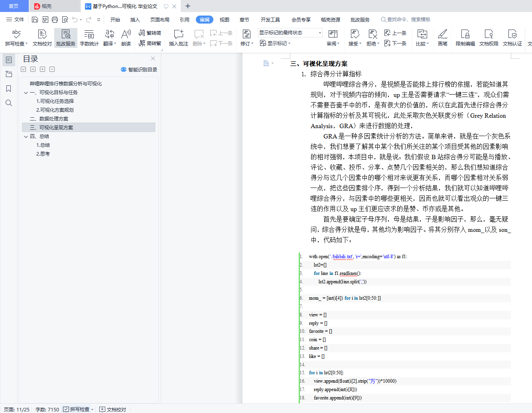The width and height of the screenshot is (532, 413).
Task: Click expand-all icon under 目录 title
Action: tap(24, 69)
